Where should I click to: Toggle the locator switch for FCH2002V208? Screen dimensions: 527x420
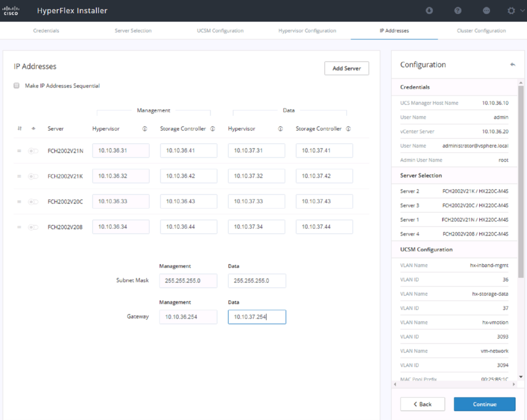tap(33, 227)
